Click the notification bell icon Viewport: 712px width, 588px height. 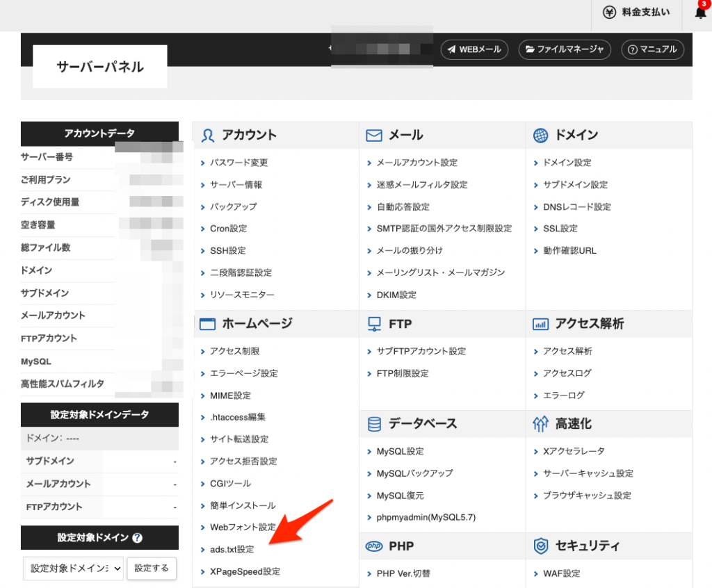(x=701, y=13)
